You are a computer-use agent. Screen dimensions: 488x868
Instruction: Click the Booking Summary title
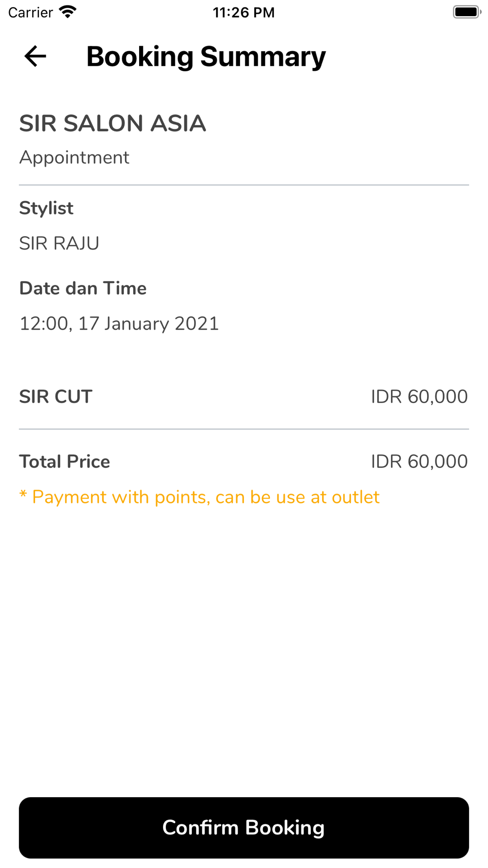click(x=206, y=57)
